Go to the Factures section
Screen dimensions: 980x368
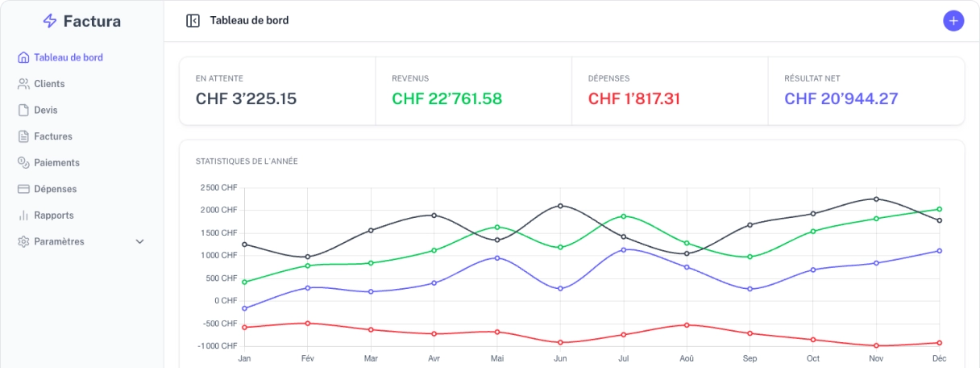[53, 136]
